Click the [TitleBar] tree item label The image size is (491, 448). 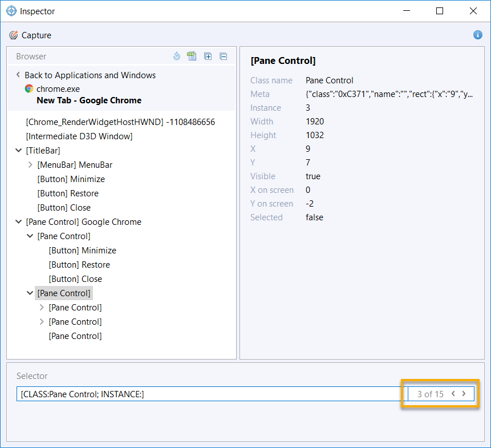(43, 150)
